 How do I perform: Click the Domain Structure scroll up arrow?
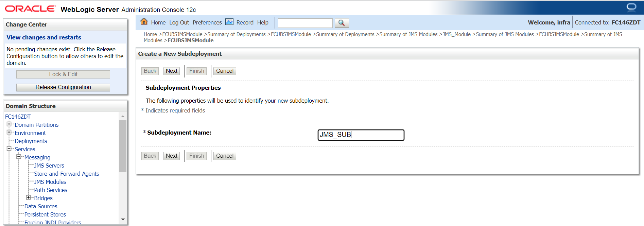click(x=123, y=117)
